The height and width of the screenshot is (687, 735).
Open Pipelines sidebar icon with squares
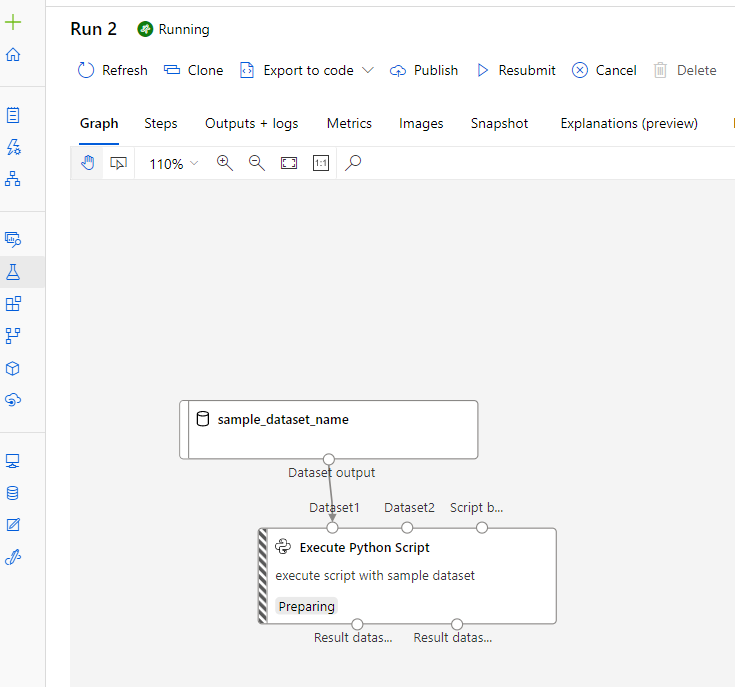(x=13, y=304)
